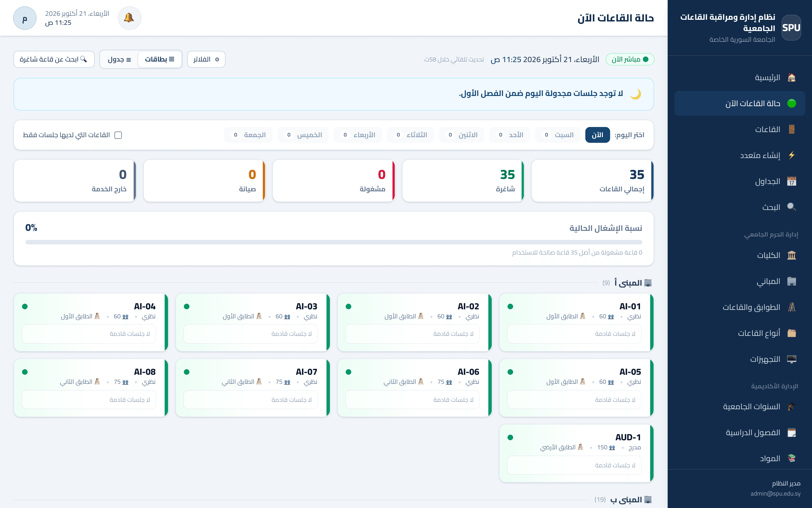Viewport: 812px width, 508px height.
Task: Open the AI-04 room card
Action: (91, 323)
